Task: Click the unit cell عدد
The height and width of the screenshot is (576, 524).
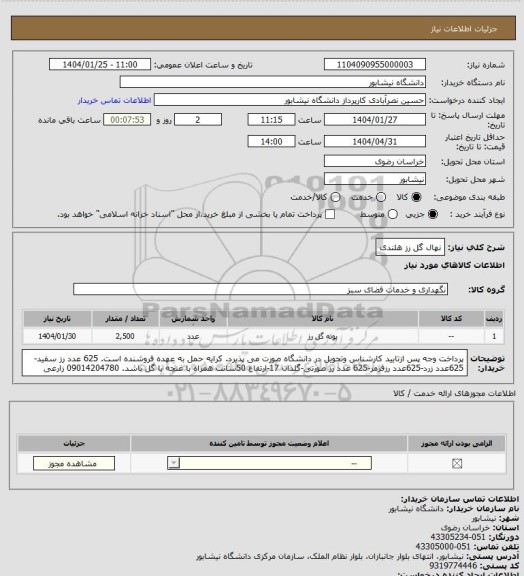Action: [x=193, y=336]
